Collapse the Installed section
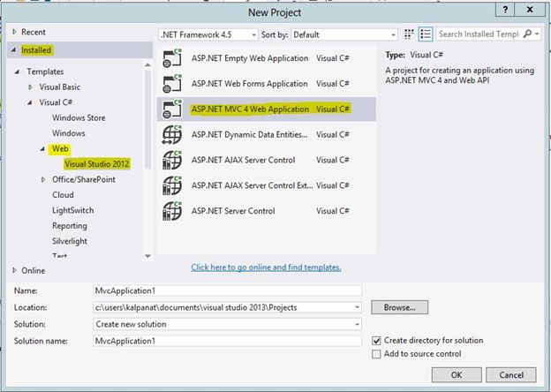551x392 pixels. (x=14, y=50)
